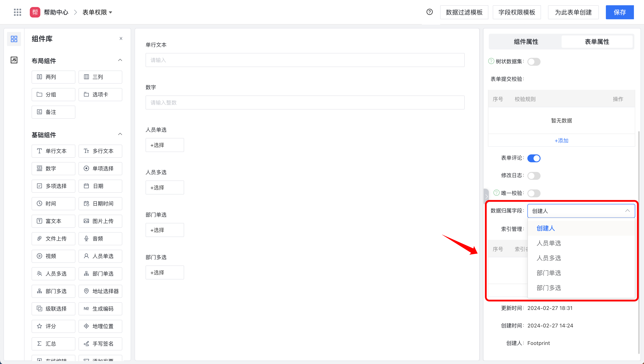Click the 树状数据集 help icon

click(491, 61)
